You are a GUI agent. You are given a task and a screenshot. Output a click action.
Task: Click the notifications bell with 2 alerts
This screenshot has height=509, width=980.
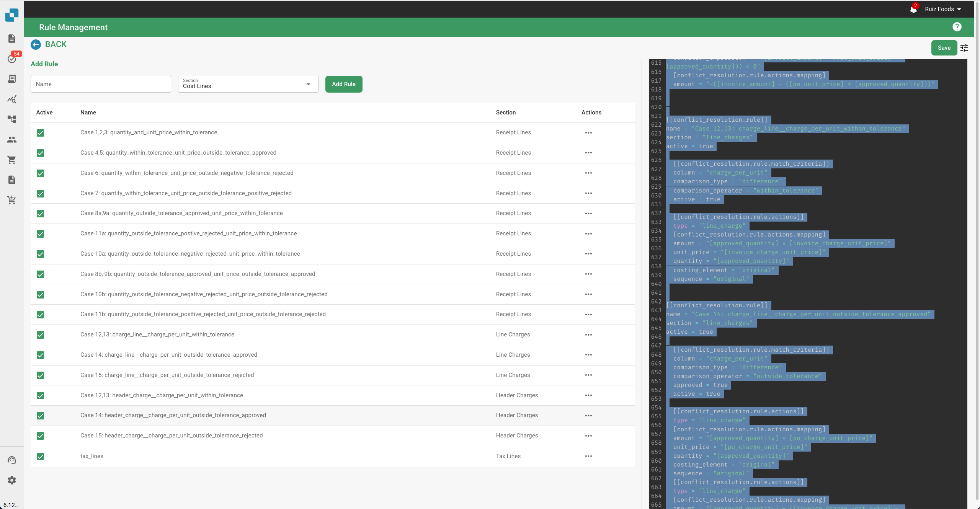913,9
